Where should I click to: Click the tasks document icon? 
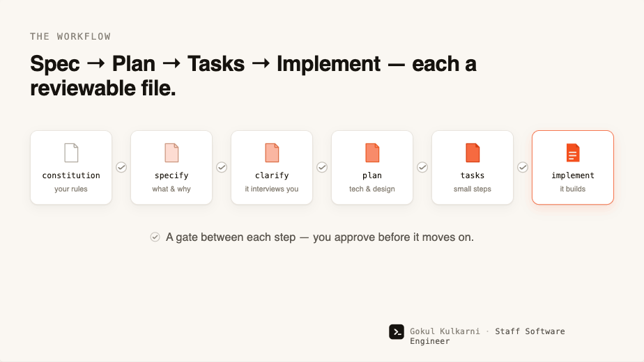click(x=473, y=152)
